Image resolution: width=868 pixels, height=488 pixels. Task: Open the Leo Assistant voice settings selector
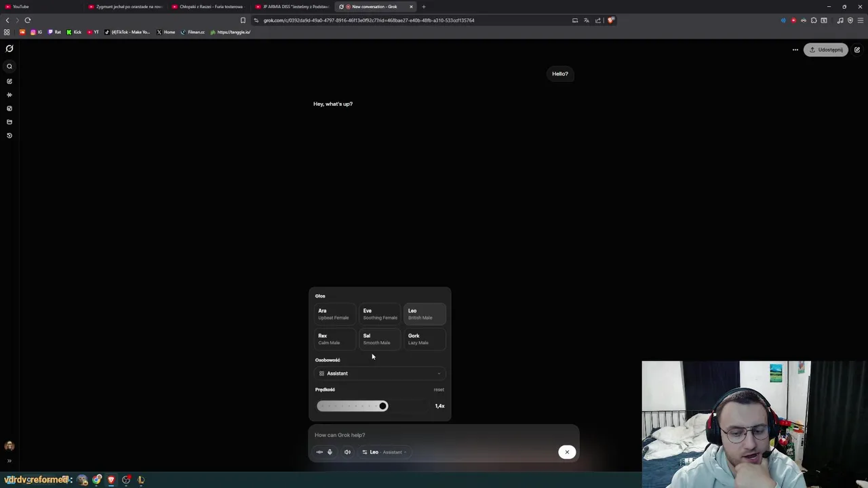[384, 452]
